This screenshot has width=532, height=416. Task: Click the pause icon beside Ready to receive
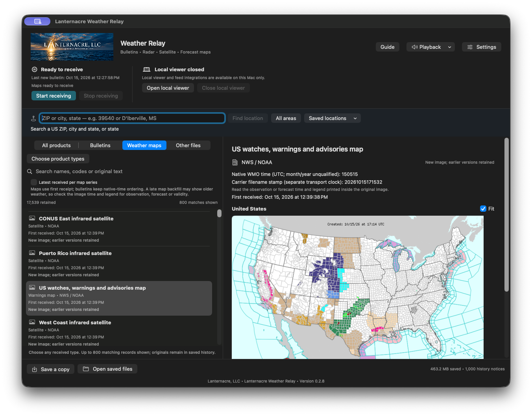point(34,69)
